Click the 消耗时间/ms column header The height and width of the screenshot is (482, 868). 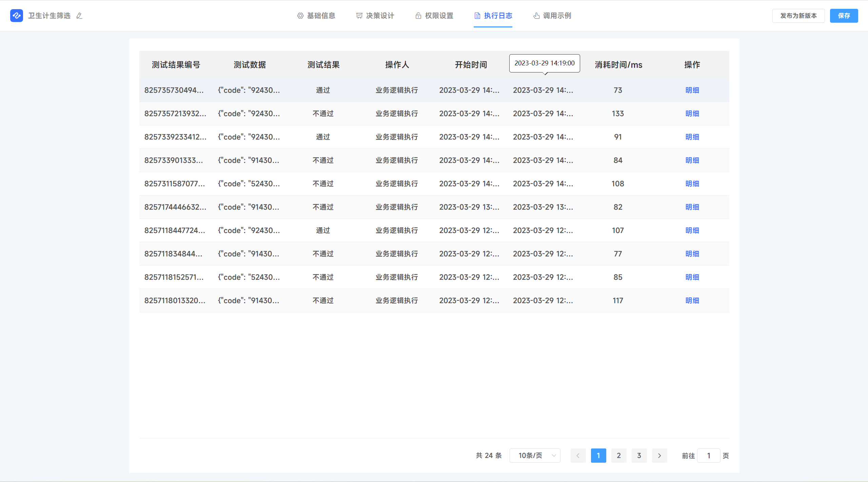point(618,65)
